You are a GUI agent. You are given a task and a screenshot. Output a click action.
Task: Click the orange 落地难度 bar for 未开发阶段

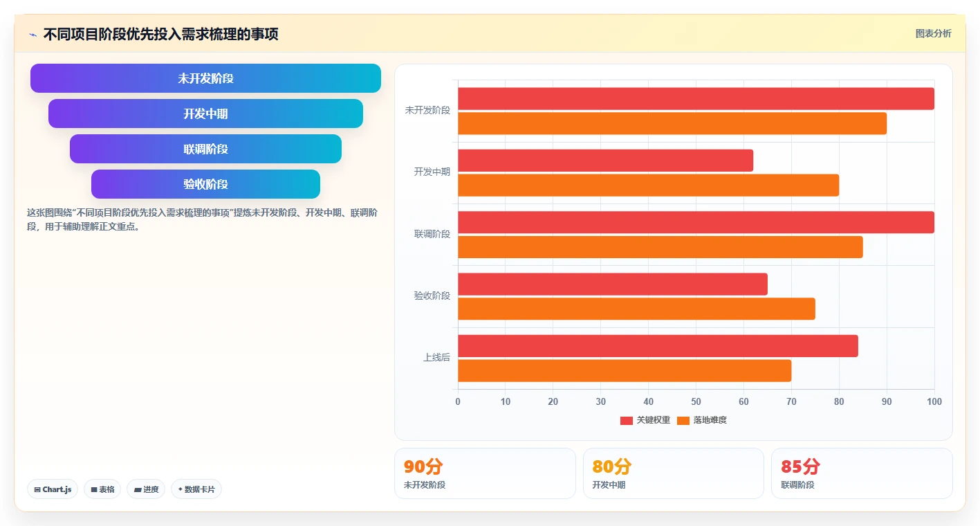672,123
